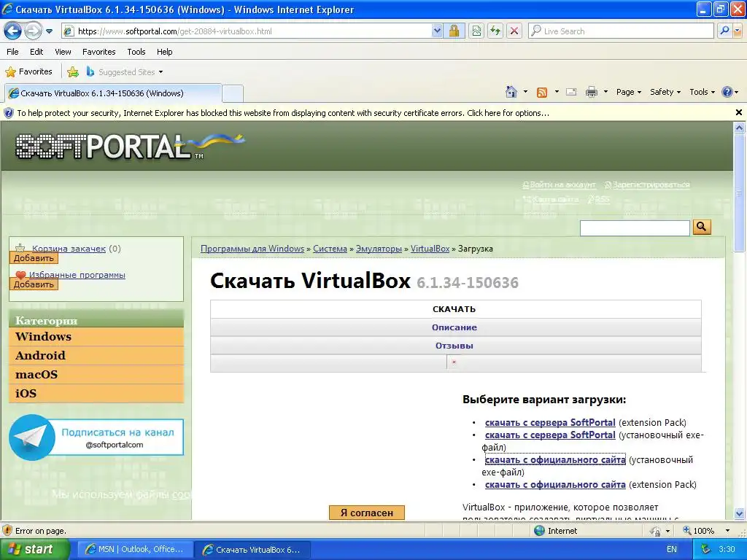Click the Home icon in command bar
Image resolution: width=747 pixels, height=560 pixels.
511,92
